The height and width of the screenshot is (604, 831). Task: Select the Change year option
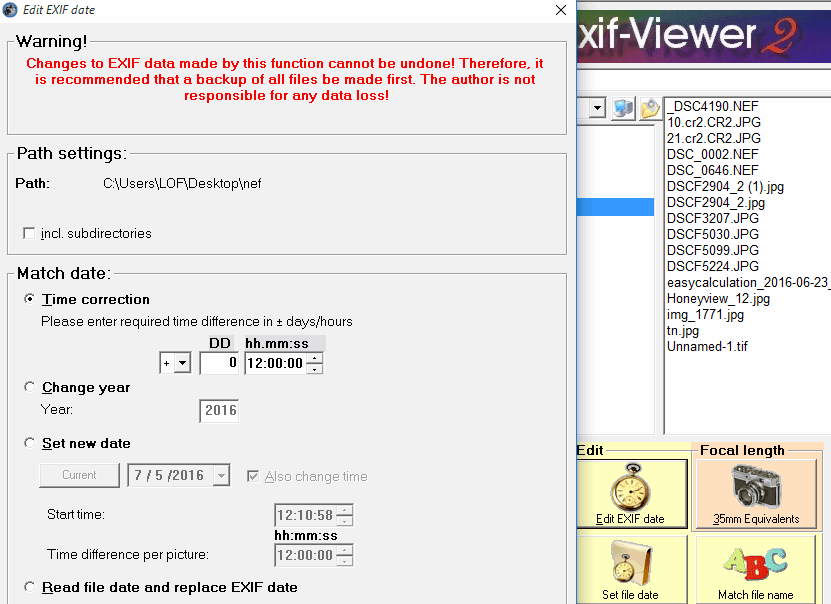tap(30, 387)
